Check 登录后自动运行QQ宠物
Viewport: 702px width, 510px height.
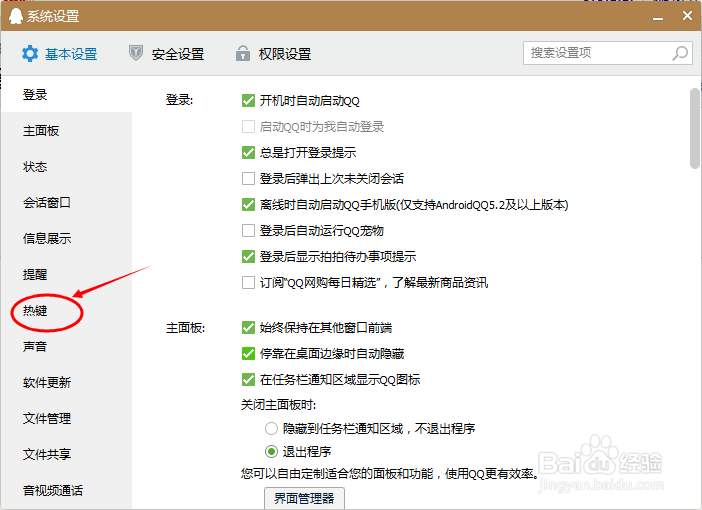(x=248, y=231)
